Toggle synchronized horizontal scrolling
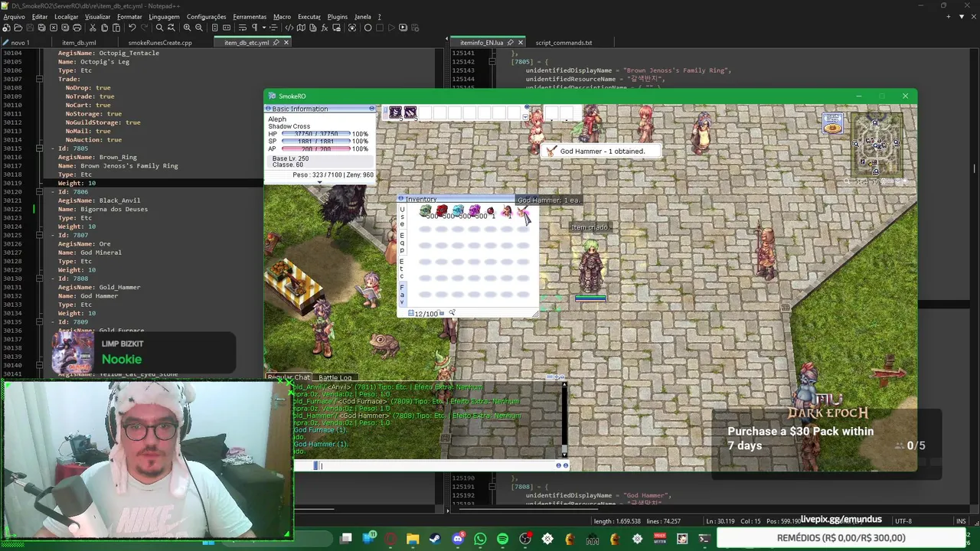 (227, 28)
